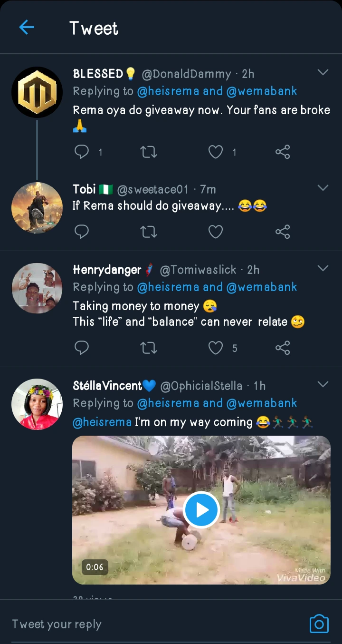Like the BLESSED tweet
Screen dimensions: 342x644
pyautogui.click(x=216, y=152)
